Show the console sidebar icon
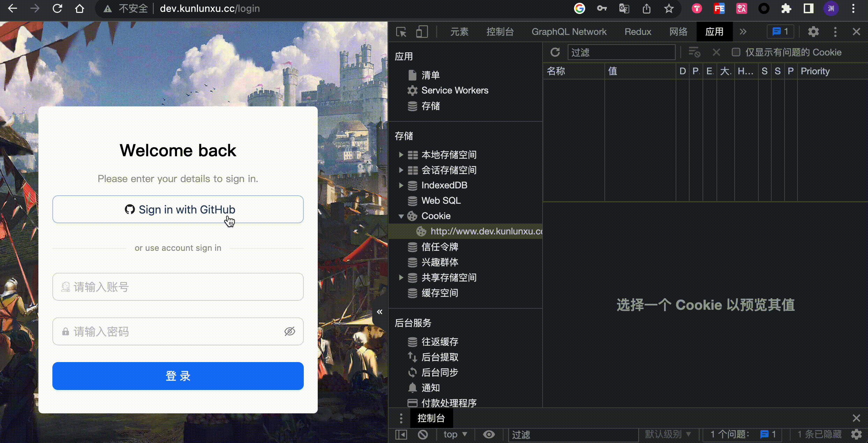The height and width of the screenshot is (443, 868). [401, 435]
